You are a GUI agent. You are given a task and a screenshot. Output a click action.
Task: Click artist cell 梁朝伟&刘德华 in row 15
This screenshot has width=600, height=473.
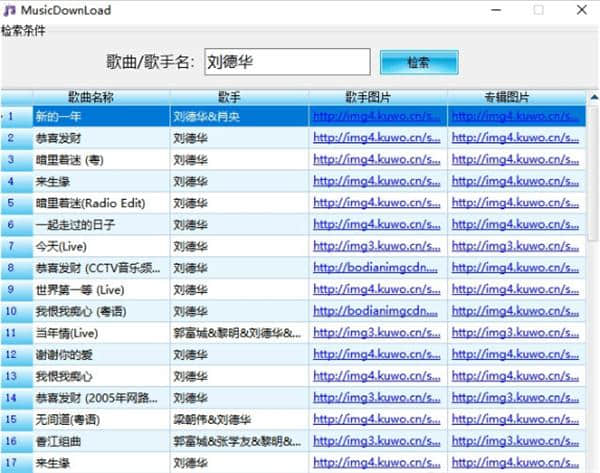coord(208,419)
